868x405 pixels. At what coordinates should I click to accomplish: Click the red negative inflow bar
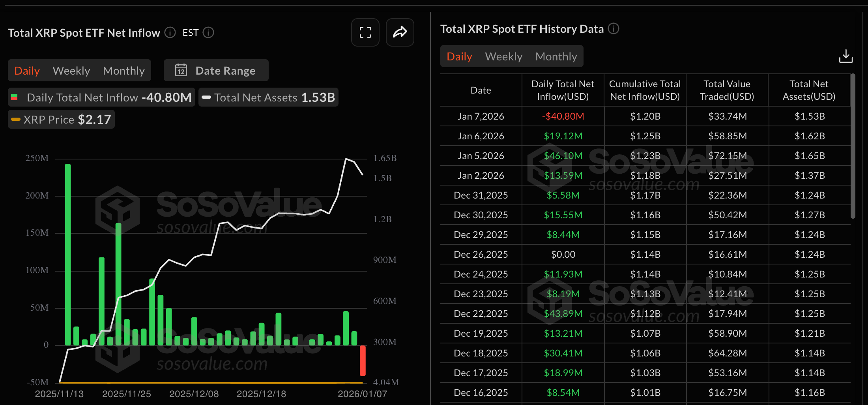(363, 360)
